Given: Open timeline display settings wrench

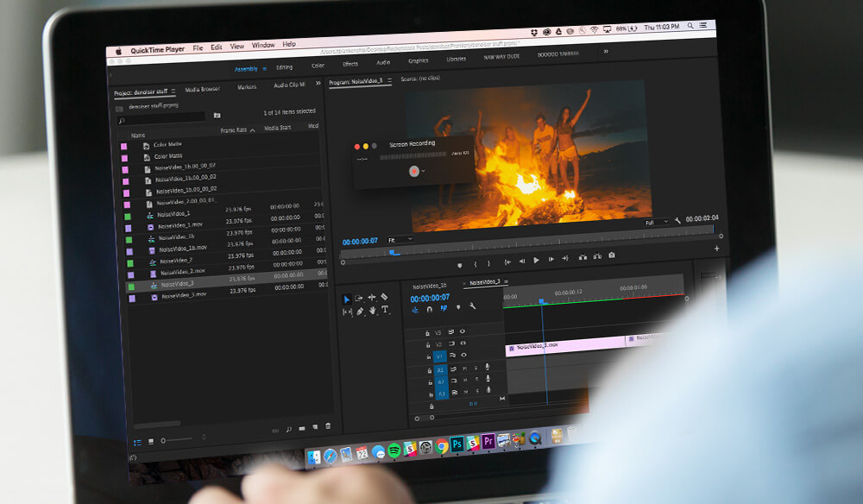Looking at the screenshot, I should [x=472, y=306].
